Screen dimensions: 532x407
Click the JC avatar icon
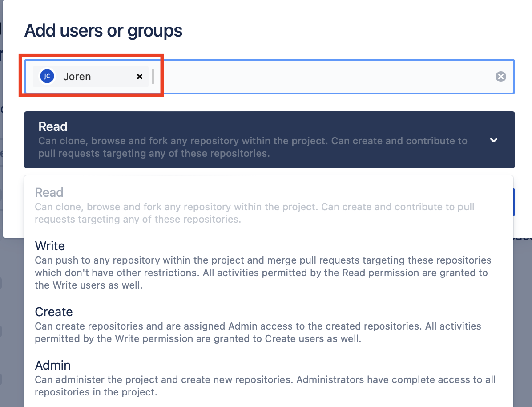(47, 77)
